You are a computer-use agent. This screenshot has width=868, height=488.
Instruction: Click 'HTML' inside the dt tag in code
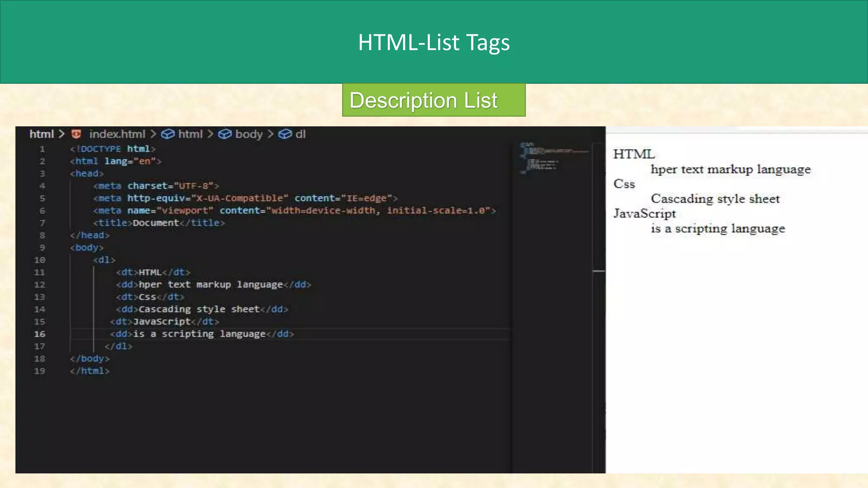pos(150,272)
